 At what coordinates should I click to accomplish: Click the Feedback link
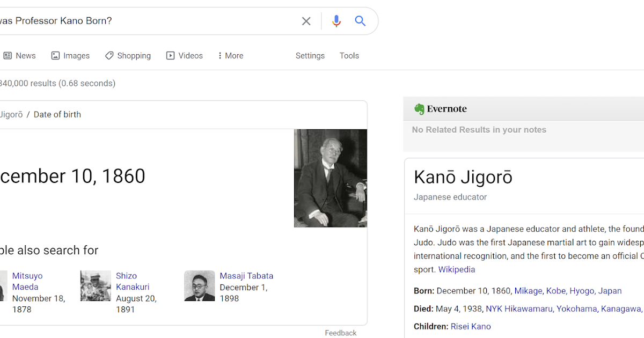(x=340, y=333)
